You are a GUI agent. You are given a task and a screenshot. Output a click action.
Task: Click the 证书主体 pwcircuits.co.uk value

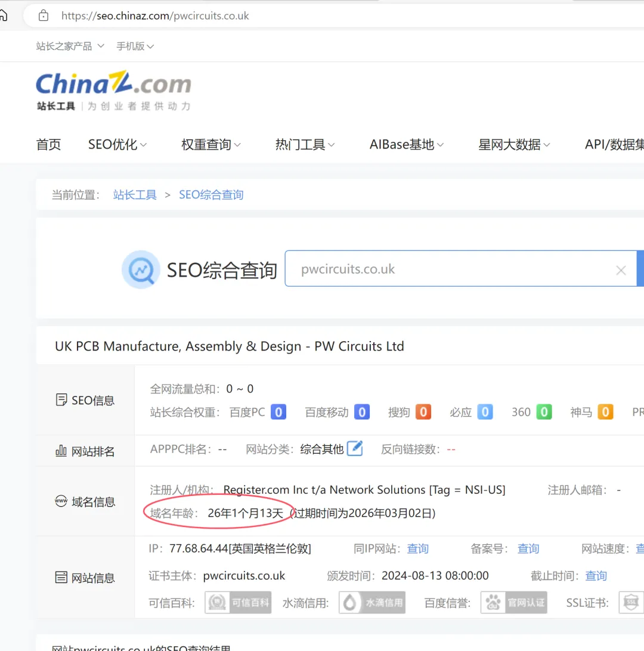click(x=244, y=576)
